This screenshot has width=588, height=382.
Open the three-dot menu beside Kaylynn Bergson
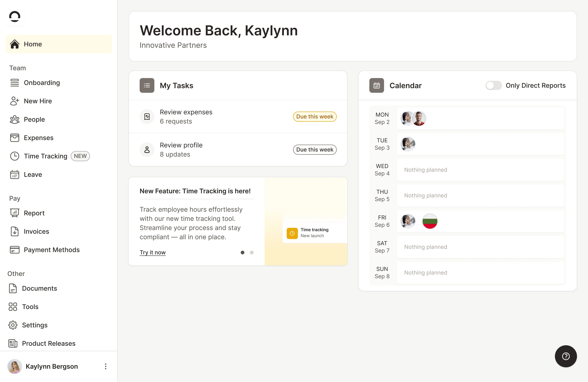point(106,366)
